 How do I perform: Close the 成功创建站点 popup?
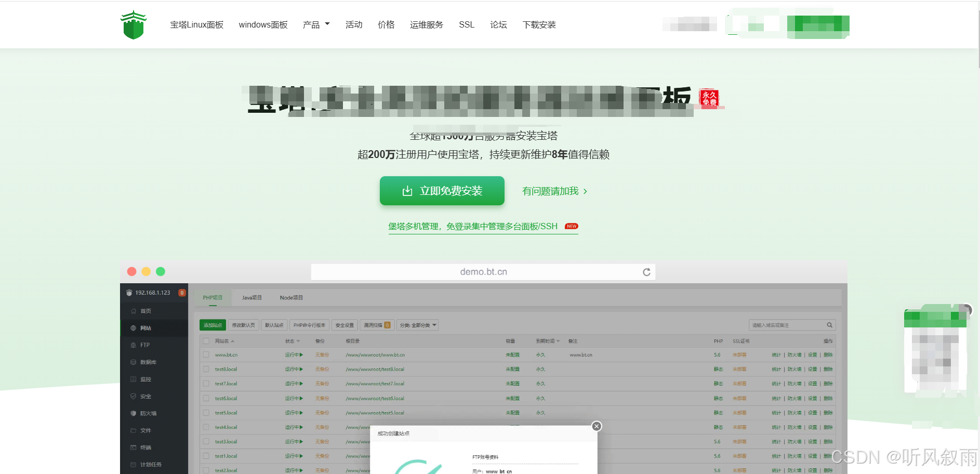(x=597, y=426)
